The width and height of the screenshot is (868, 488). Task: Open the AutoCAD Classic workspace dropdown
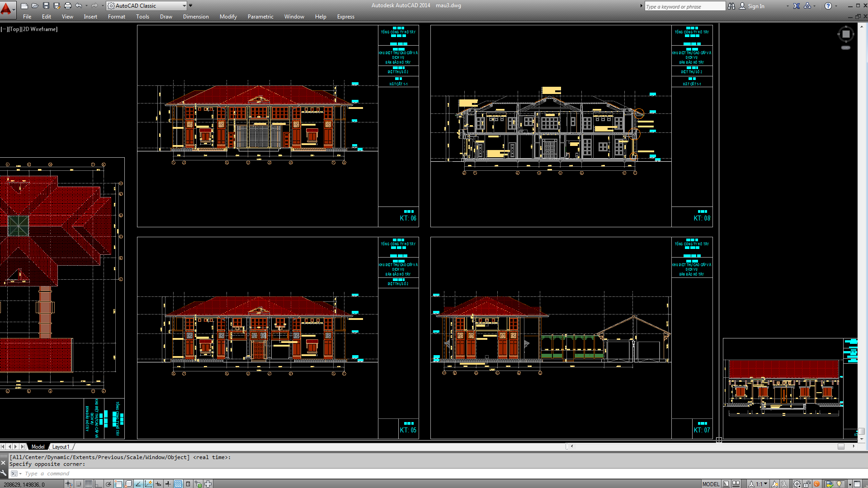(x=184, y=5)
